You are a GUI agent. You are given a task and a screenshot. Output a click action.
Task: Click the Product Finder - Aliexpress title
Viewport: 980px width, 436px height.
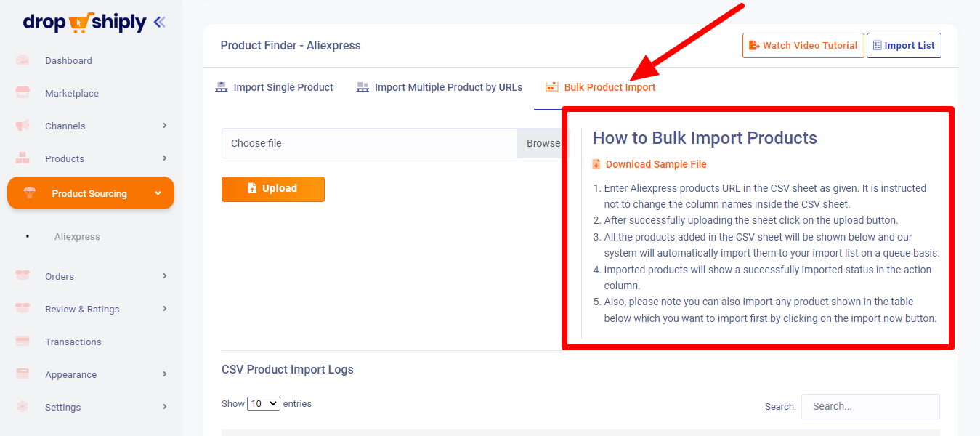point(291,45)
